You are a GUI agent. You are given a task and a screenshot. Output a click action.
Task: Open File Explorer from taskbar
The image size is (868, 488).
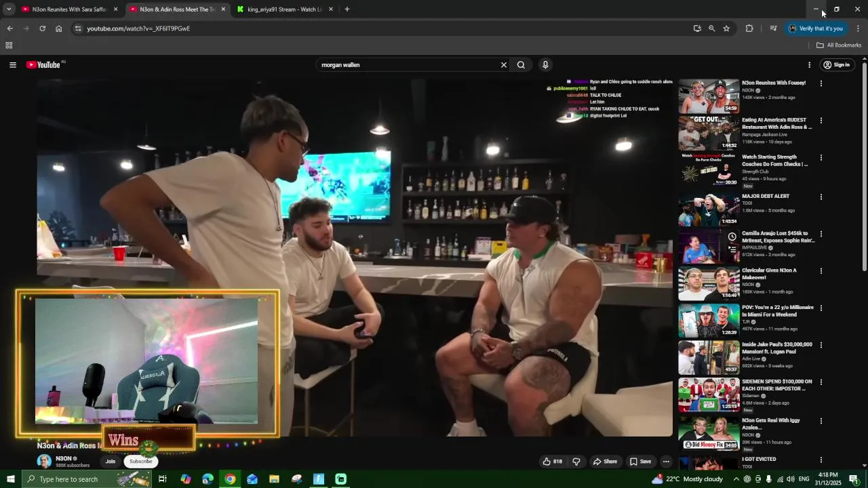point(275,479)
